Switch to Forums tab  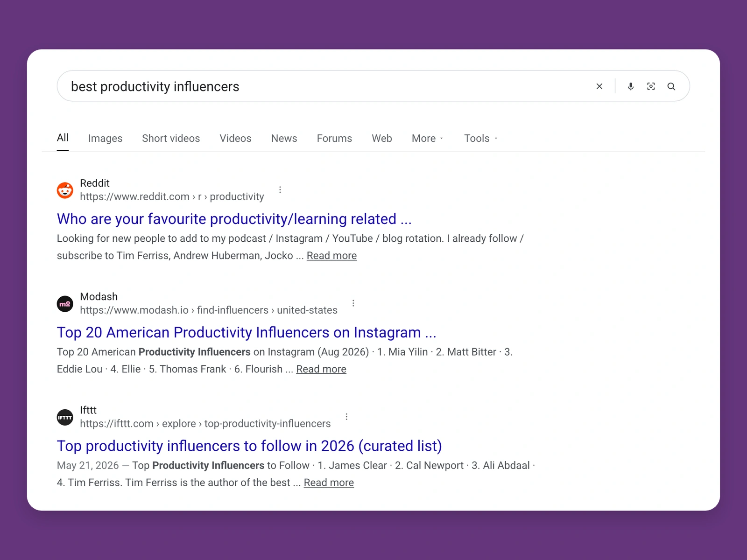[334, 138]
